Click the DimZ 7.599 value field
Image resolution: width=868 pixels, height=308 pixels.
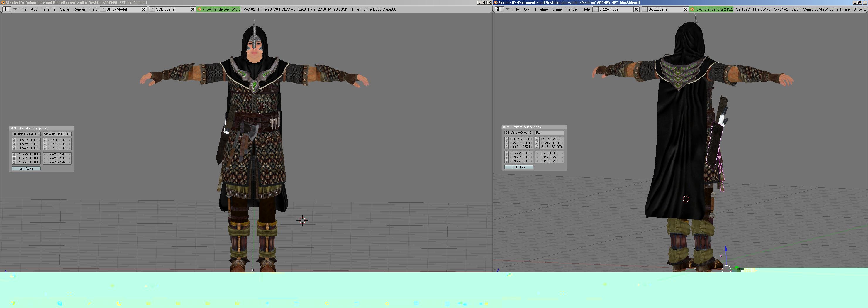(57, 163)
